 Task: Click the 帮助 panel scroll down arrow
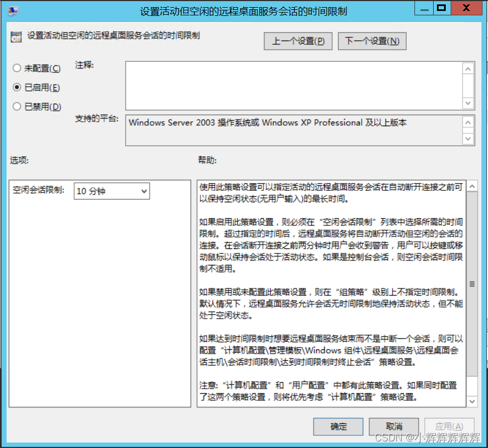472,401
